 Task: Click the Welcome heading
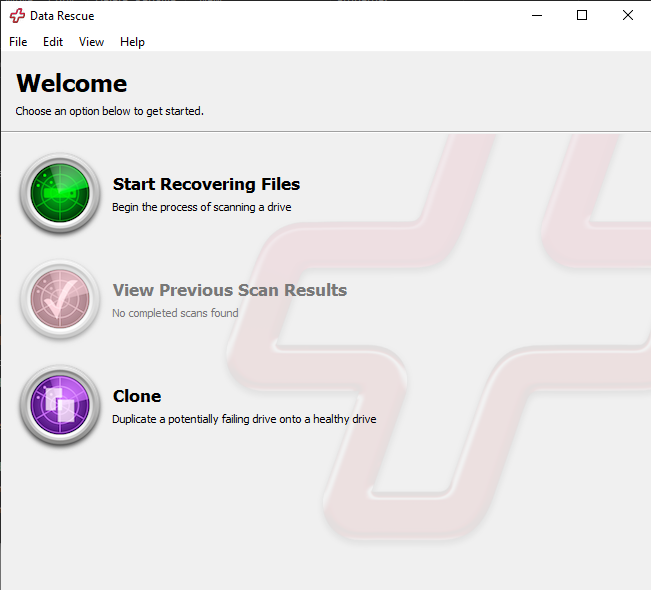click(71, 83)
